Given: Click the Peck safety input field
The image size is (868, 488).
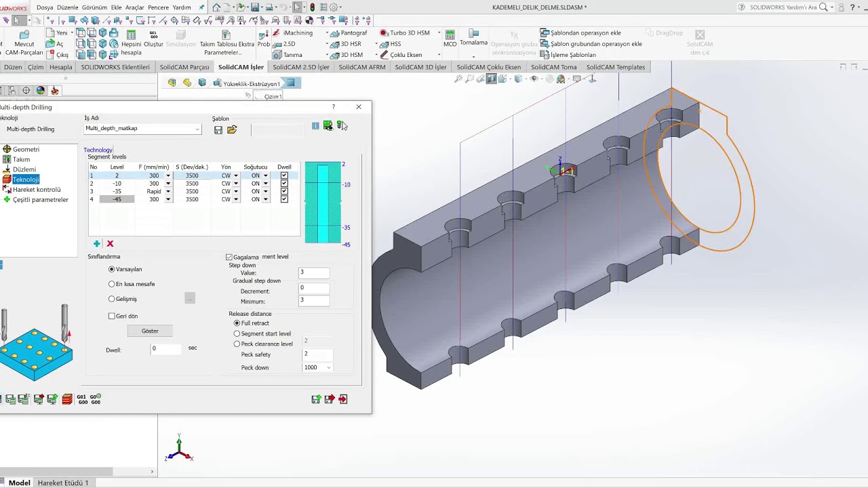Looking at the screenshot, I should click(x=317, y=354).
